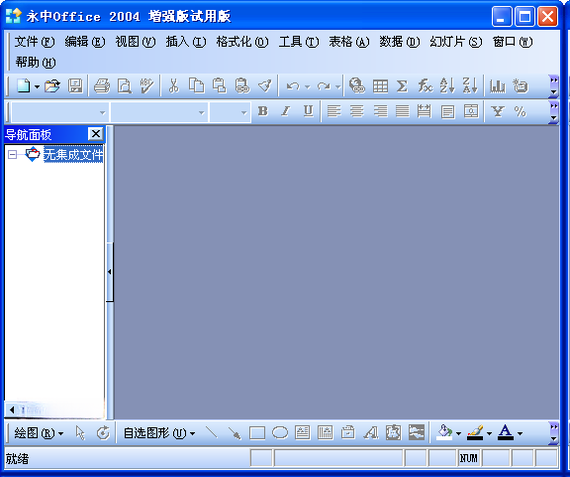Toggle Italic formatting
The width and height of the screenshot is (570, 477).
[x=286, y=111]
